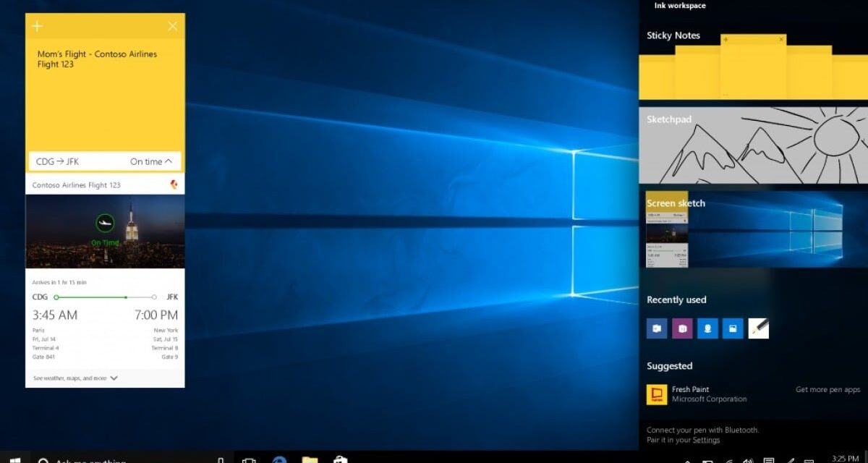The height and width of the screenshot is (463, 868).
Task: Collapse the On time flight insight chevron
Action: coord(169,161)
